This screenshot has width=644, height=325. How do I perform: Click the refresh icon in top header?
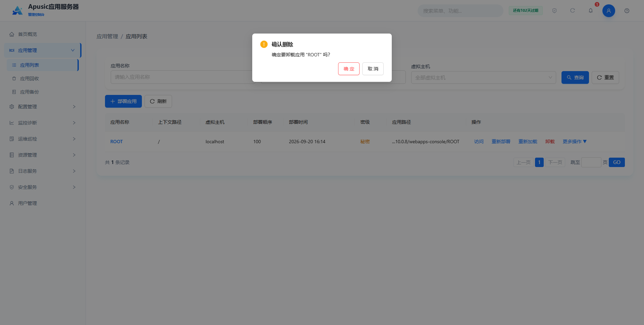573,11
